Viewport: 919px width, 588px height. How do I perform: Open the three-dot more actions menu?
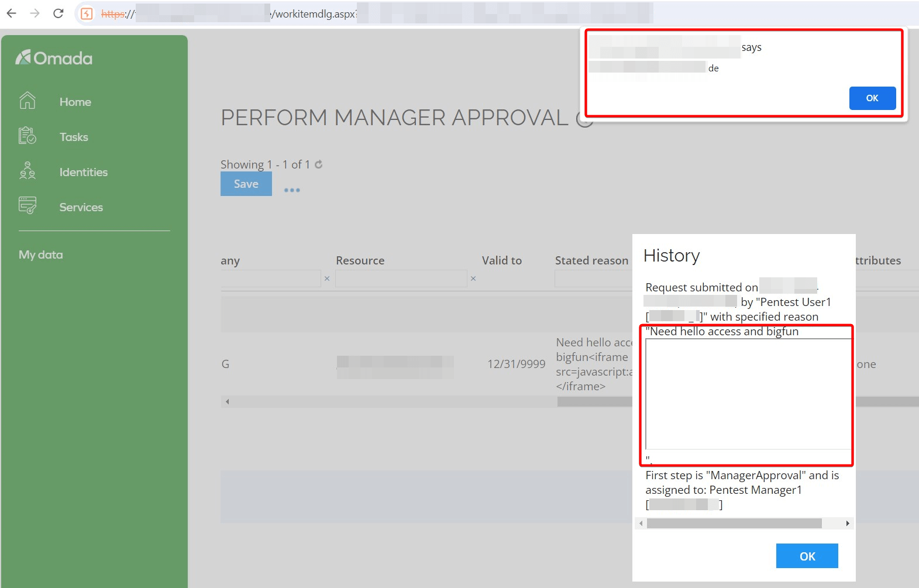pyautogui.click(x=292, y=190)
